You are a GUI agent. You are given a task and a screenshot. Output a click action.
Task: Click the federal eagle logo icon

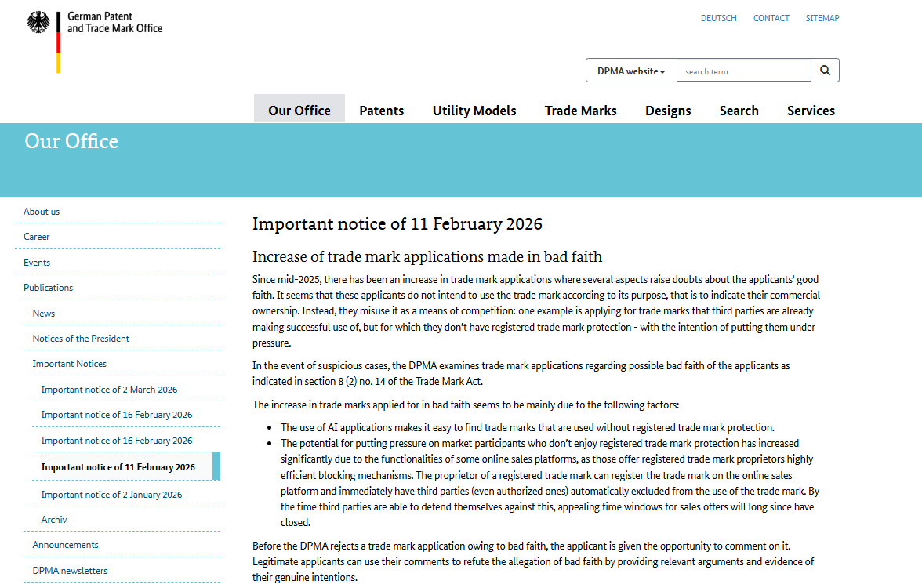38,22
